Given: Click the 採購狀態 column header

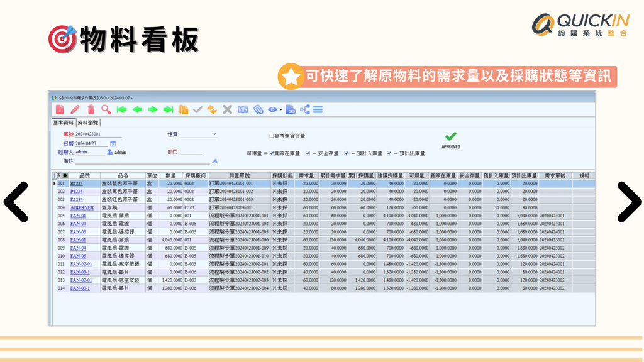Looking at the screenshot, I should pos(282,176).
